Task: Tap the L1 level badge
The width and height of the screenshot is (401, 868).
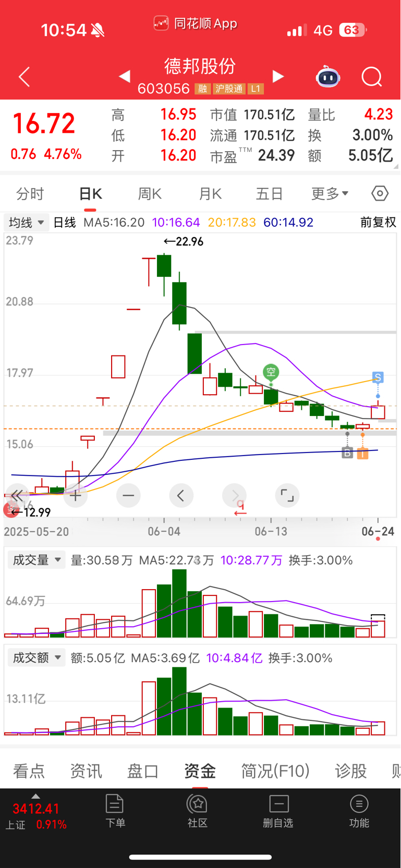Action: point(256,89)
